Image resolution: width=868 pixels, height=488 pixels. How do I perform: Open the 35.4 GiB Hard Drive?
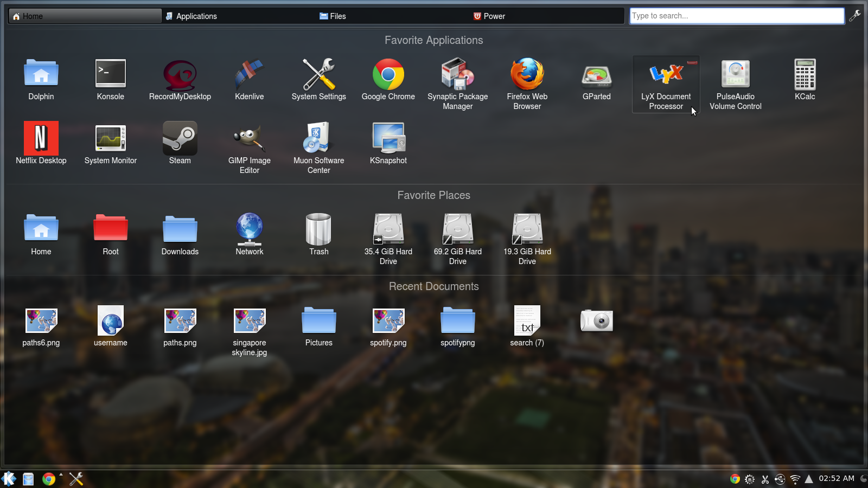click(x=388, y=239)
